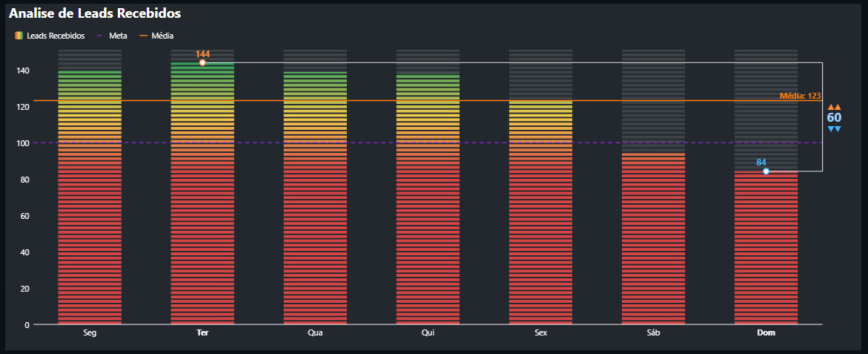Click the 120 y-axis tick label
This screenshot has width=868, height=354.
pos(23,107)
